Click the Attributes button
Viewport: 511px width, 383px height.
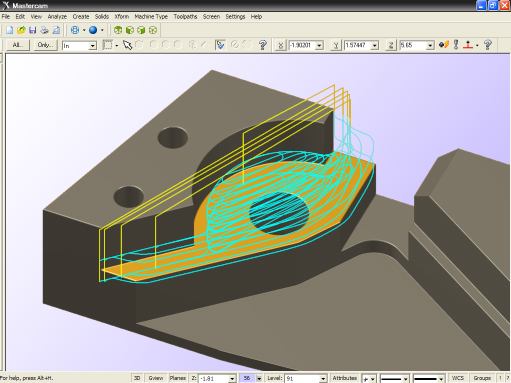click(344, 378)
